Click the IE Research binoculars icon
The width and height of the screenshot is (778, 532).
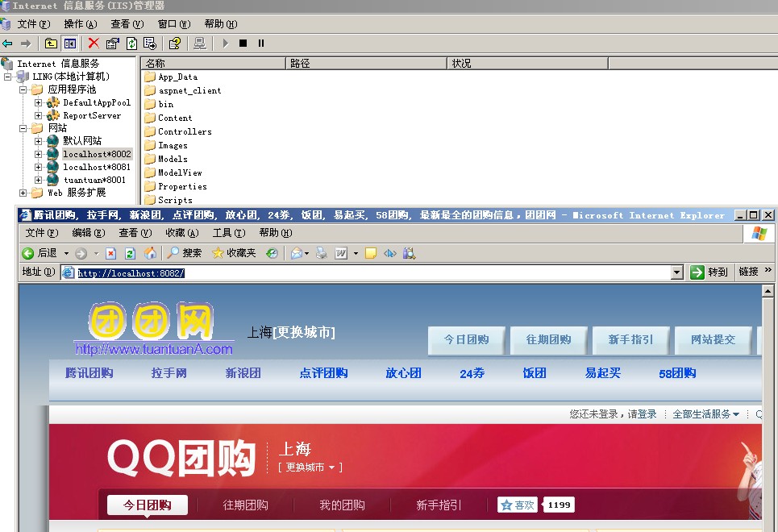(x=409, y=253)
